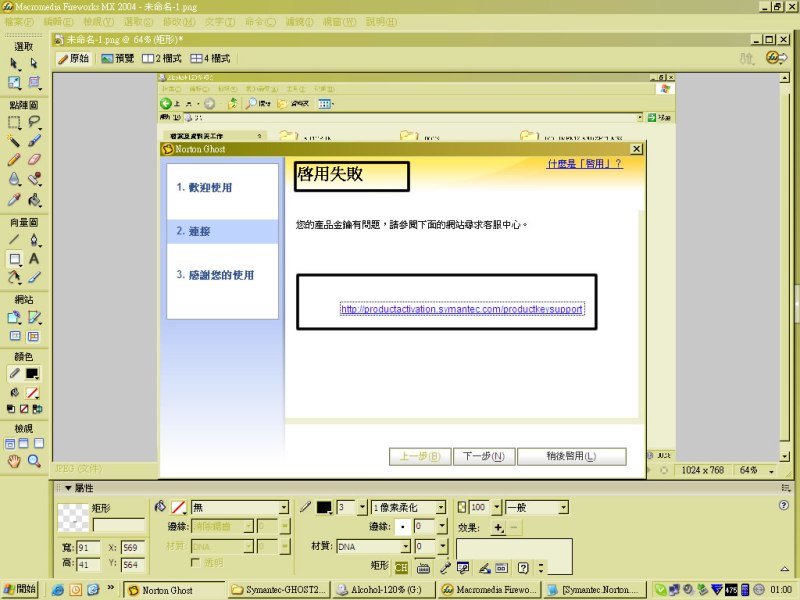
Task: Activate the Text tool
Action: pos(34,259)
